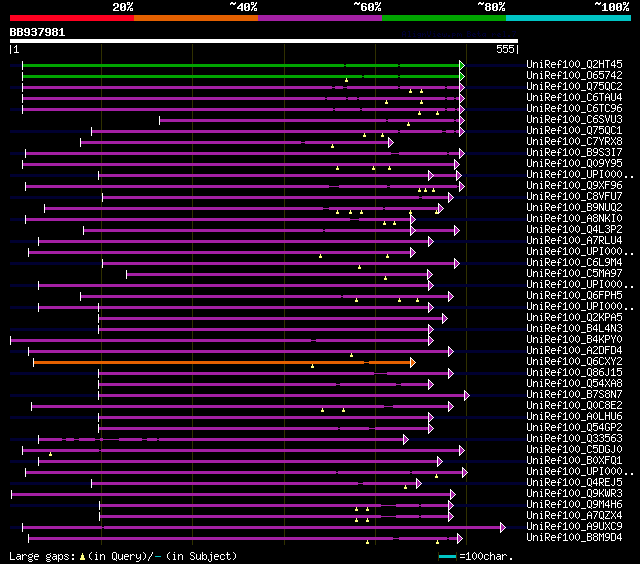Select the label UniRef100_A8NKI0
640x564 pixels.
click(574, 219)
